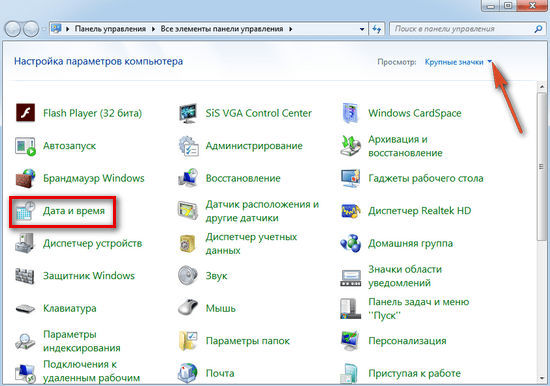Open the recent pages dropdown near Back

[44, 29]
